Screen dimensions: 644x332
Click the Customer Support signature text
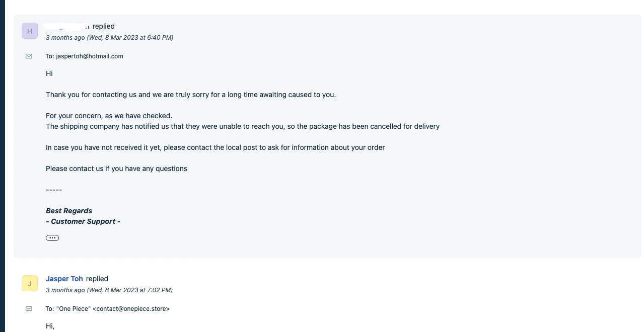83,221
